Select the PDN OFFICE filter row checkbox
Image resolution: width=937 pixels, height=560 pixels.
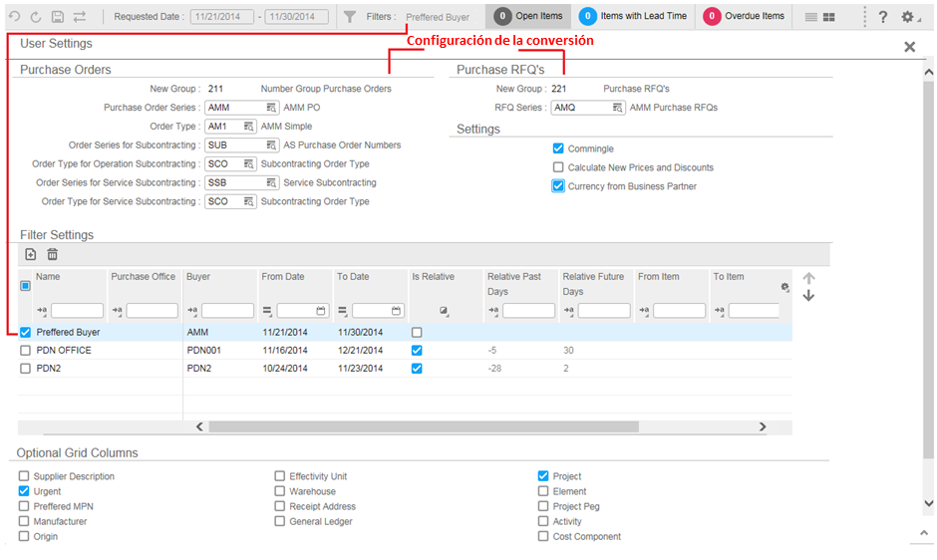click(26, 351)
